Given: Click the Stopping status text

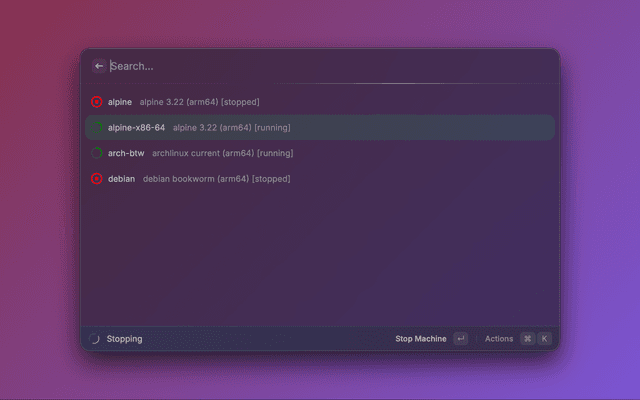Looking at the screenshot, I should pyautogui.click(x=125, y=339).
